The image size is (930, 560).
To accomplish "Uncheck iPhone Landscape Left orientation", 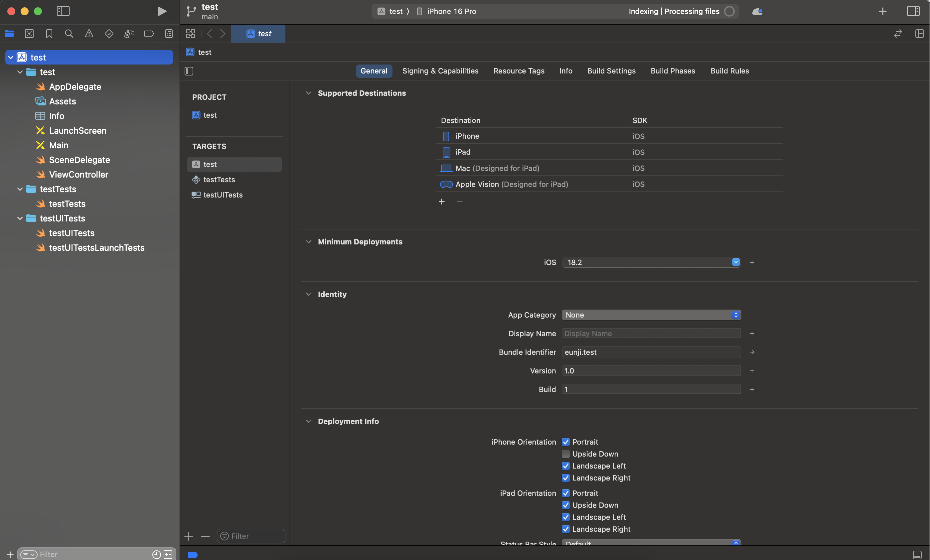I will click(565, 466).
